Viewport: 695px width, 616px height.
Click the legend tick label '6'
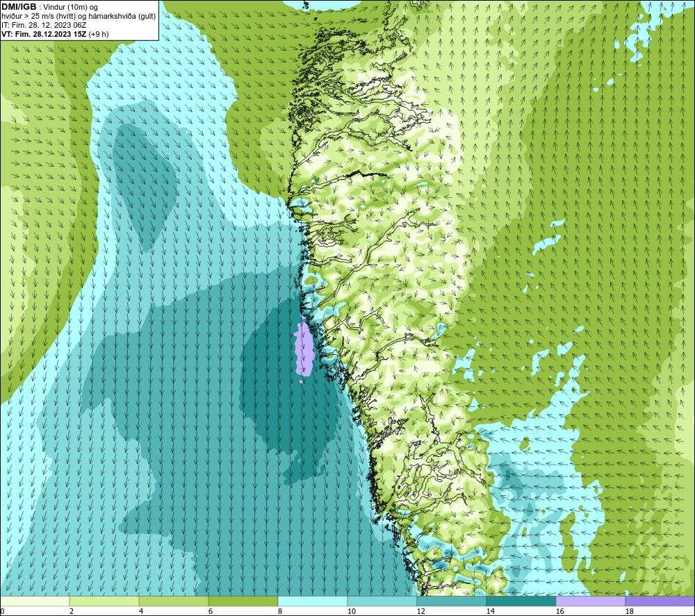[x=211, y=611]
